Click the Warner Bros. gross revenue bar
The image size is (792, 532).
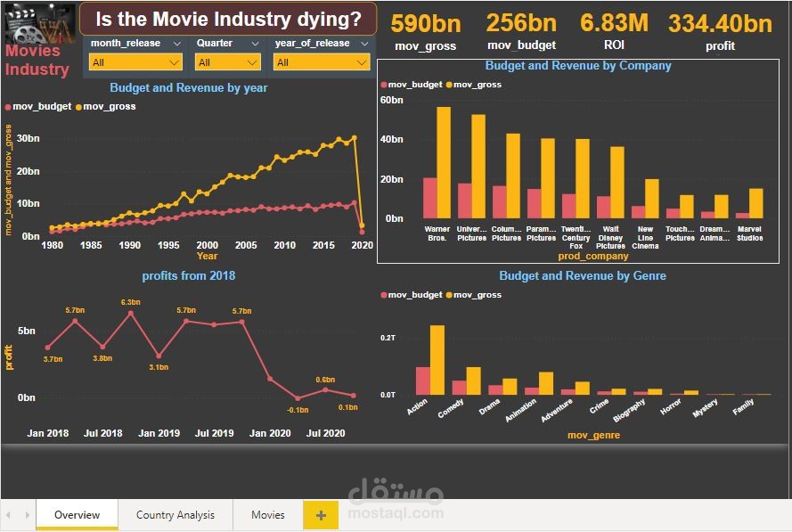tap(444, 163)
